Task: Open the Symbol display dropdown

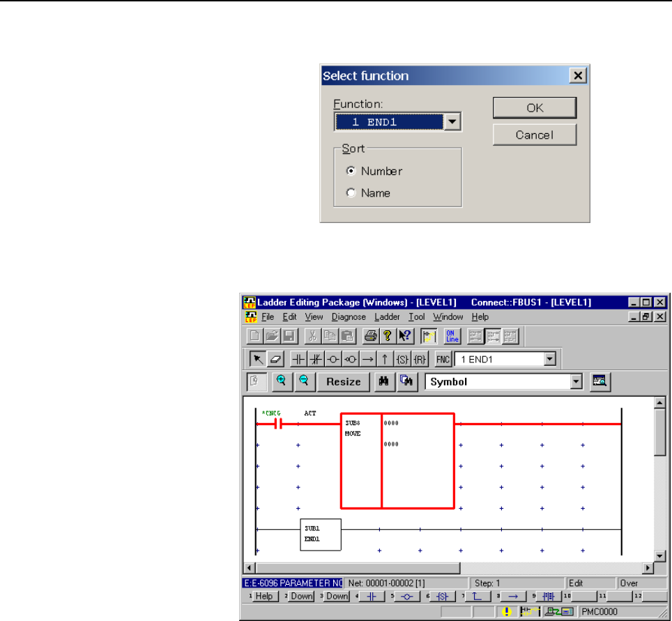Action: coord(576,381)
